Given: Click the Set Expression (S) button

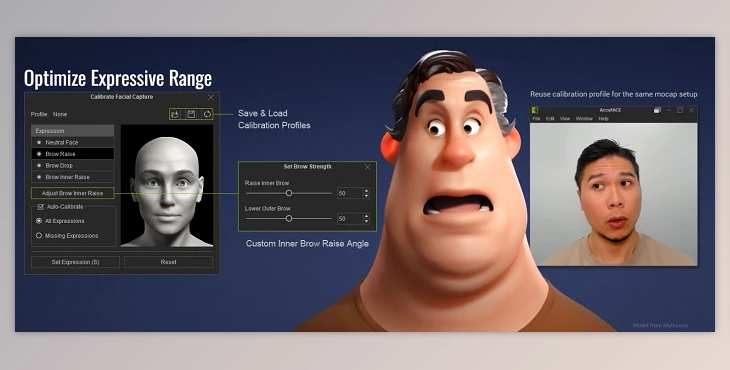Looking at the screenshot, I should point(75,262).
